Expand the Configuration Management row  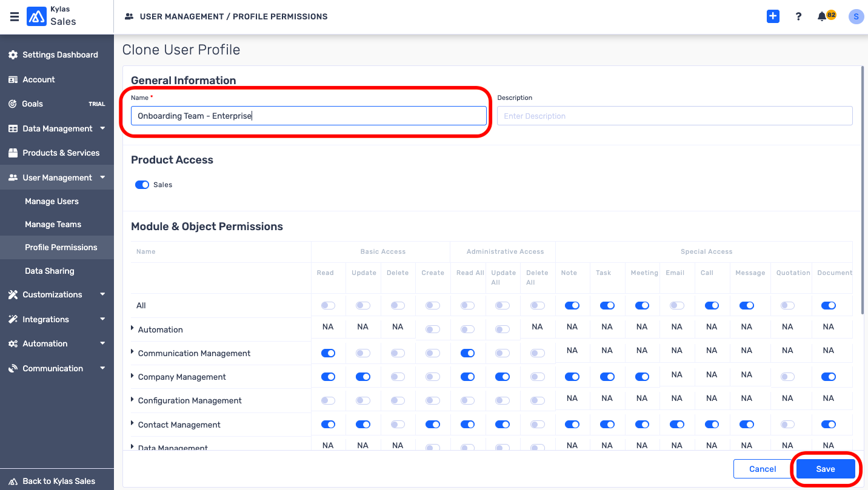coord(133,399)
